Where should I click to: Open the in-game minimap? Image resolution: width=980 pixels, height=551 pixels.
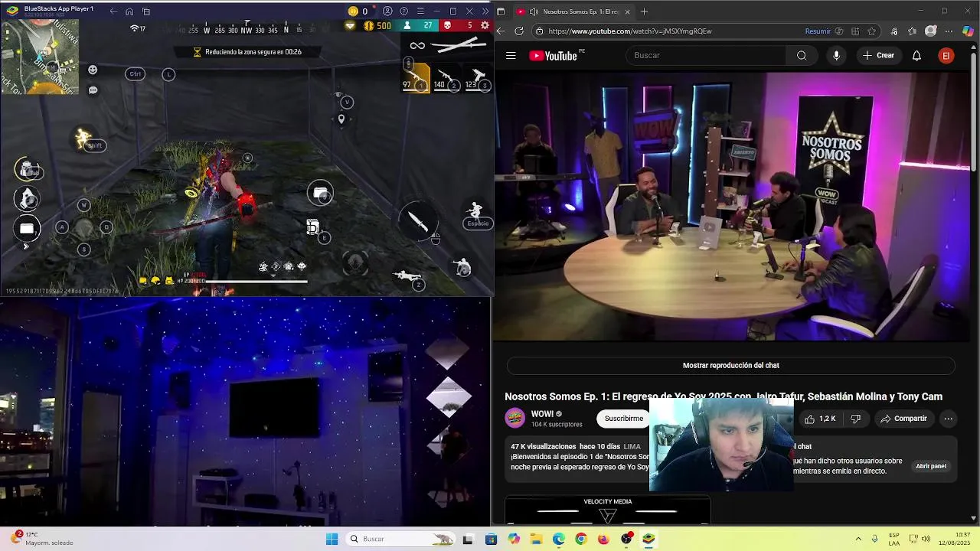[x=39, y=57]
